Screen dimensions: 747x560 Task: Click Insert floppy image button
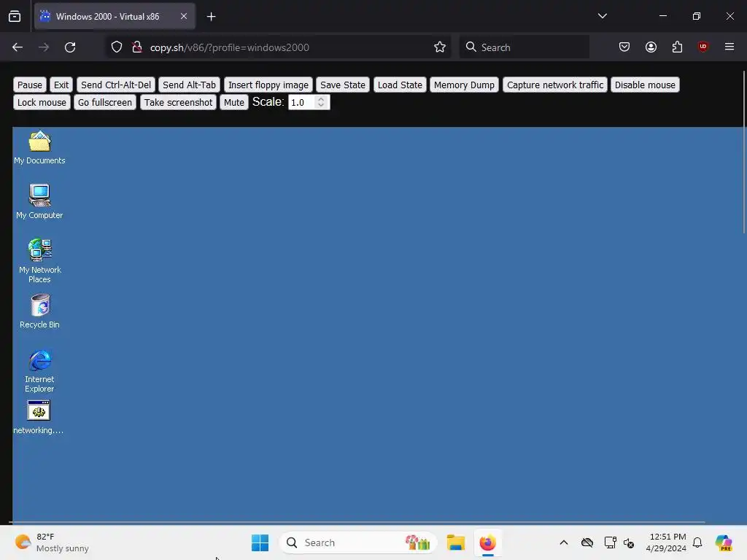click(x=268, y=85)
